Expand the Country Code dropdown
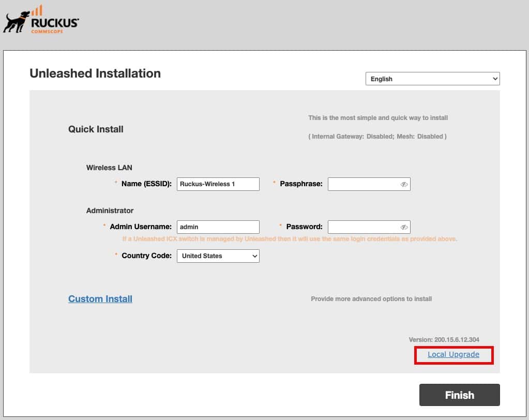Screen dimensions: 529x420 pyautogui.click(x=218, y=256)
